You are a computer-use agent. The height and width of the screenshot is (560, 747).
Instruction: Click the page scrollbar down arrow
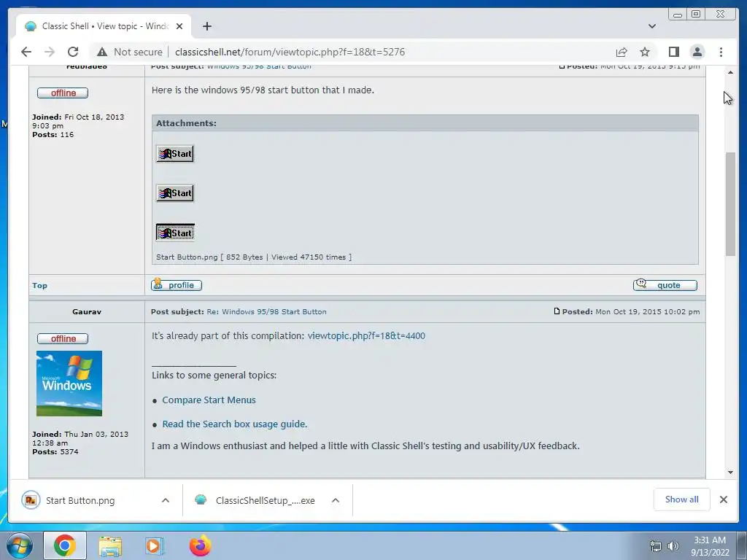coord(730,472)
